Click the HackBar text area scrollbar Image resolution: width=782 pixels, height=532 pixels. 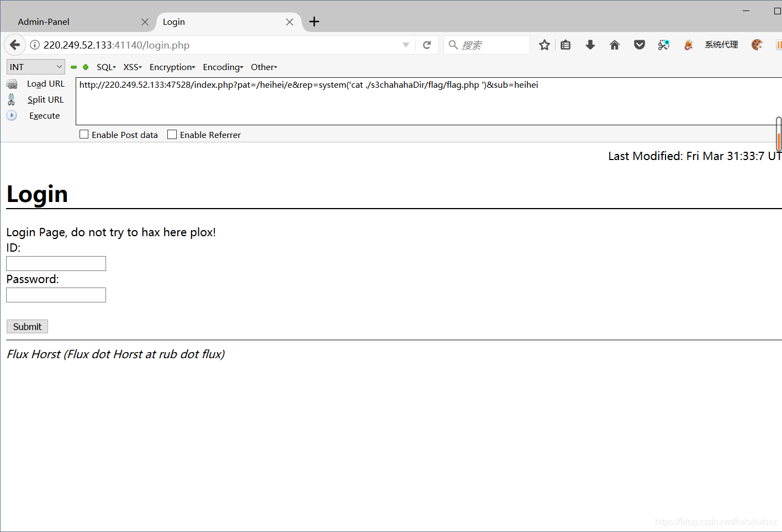(x=779, y=134)
